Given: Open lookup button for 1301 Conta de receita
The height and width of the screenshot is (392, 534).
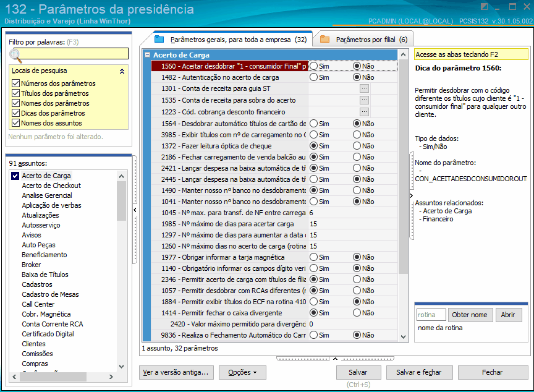Looking at the screenshot, I should [x=364, y=88].
